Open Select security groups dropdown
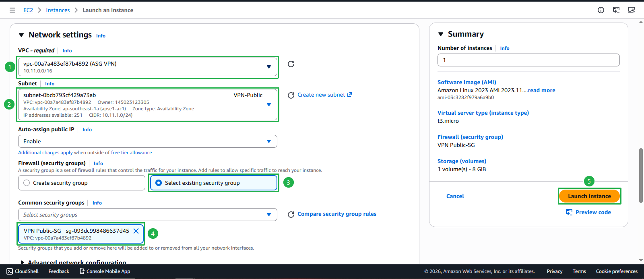 (x=148, y=215)
